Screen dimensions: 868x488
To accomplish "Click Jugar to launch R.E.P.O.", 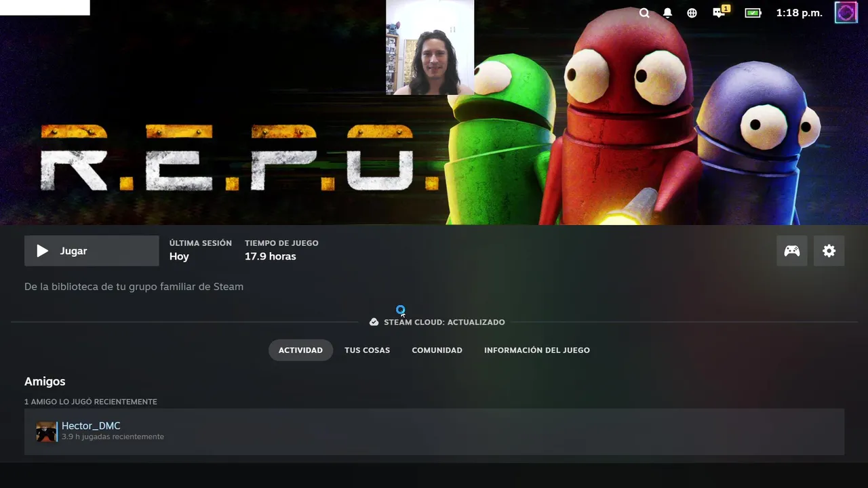I will coord(92,251).
